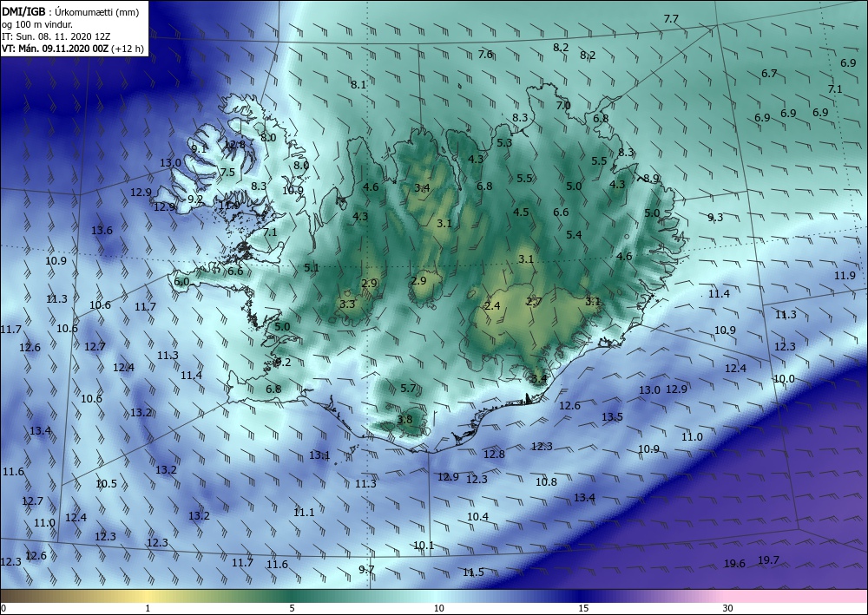Click the legend tick label 10
868x615 pixels.
(x=439, y=609)
